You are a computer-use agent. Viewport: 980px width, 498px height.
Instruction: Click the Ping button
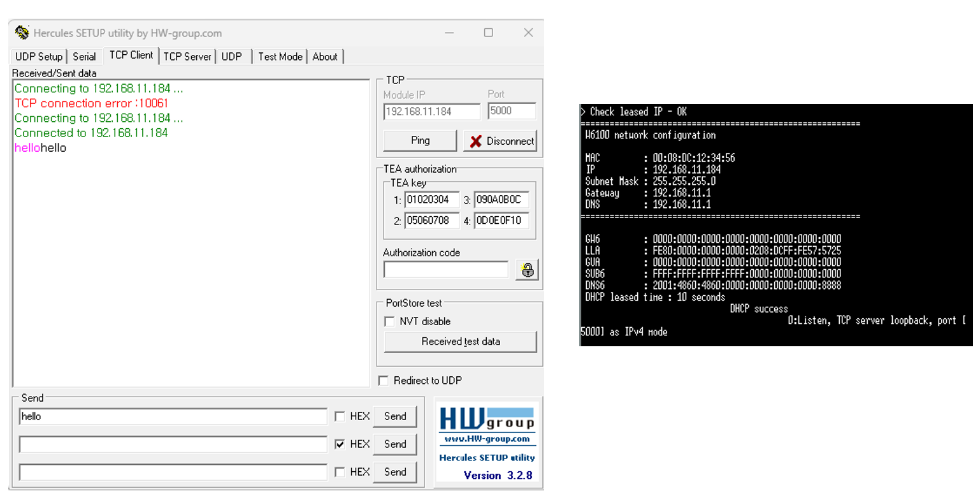(x=419, y=140)
